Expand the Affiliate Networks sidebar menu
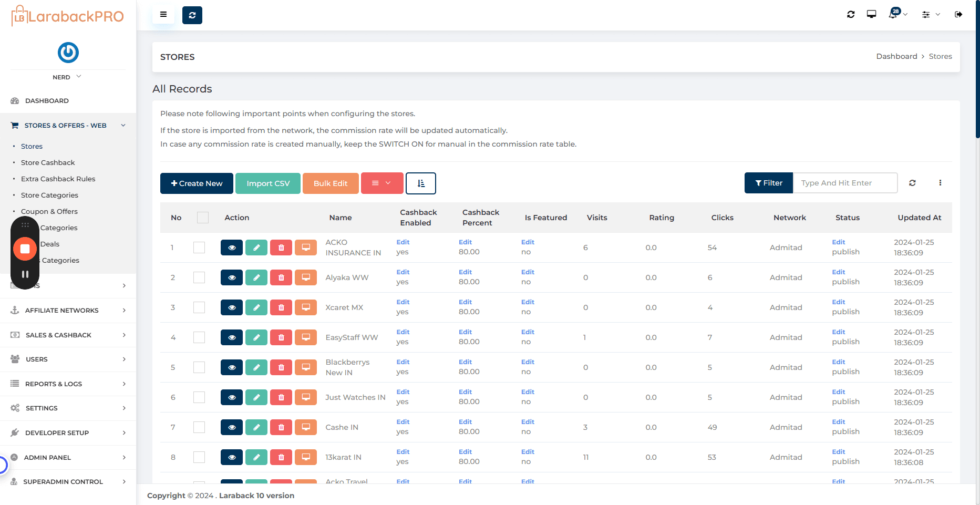This screenshot has width=980, height=505. tap(68, 311)
